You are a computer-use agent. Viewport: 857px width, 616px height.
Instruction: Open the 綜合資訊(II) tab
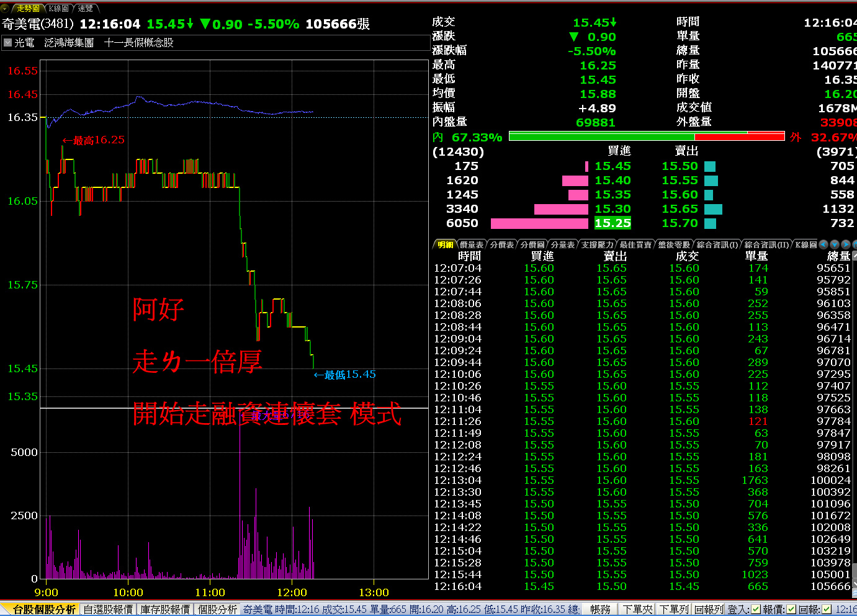(x=767, y=245)
